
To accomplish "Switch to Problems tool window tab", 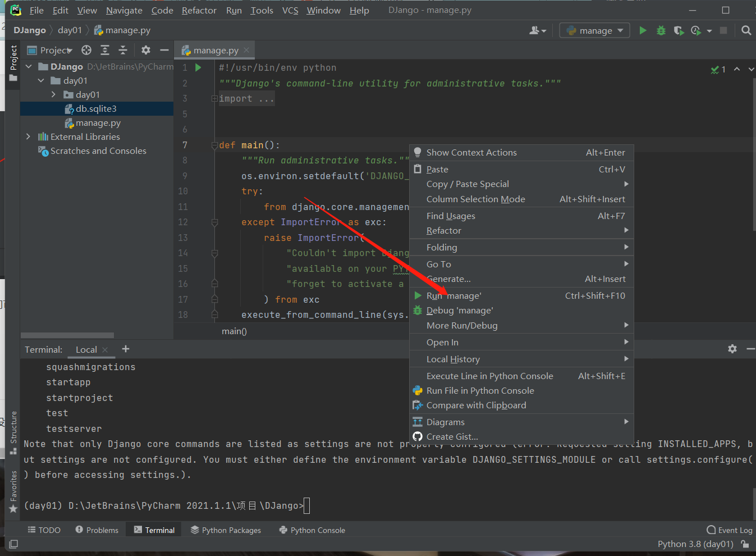I will (x=97, y=530).
